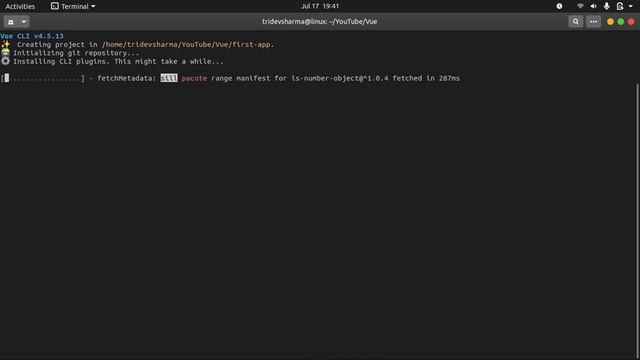Open a new terminal tab
This screenshot has height=360, width=640.
[11, 22]
